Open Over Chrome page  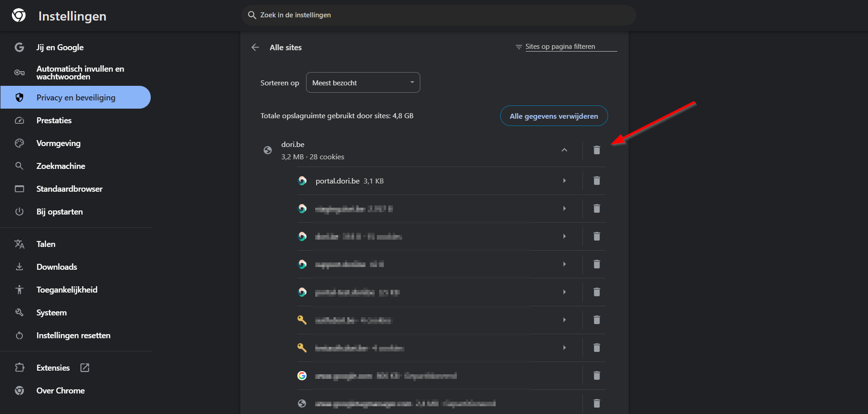(x=60, y=391)
